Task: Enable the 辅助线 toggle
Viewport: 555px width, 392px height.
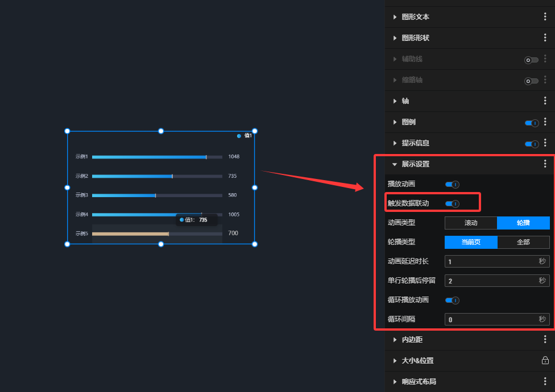Action: coord(531,60)
